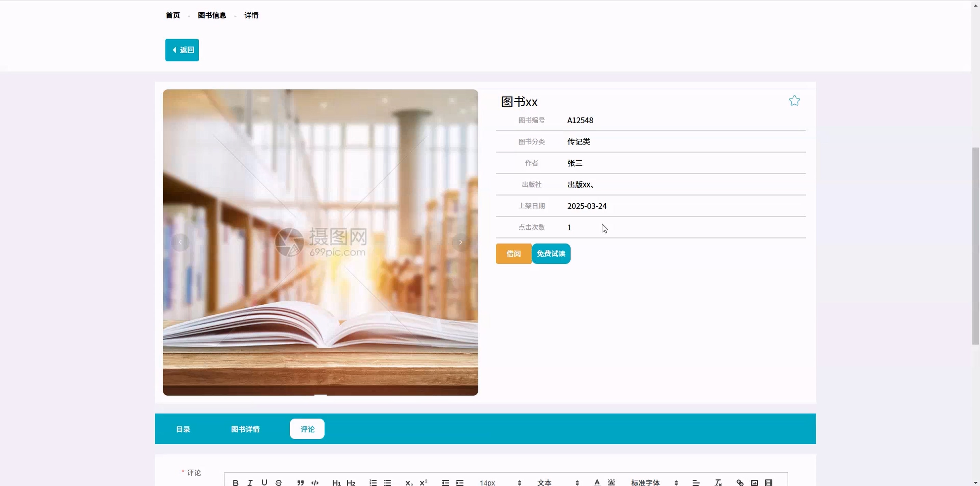Click the 免费试读 button
Image resolution: width=980 pixels, height=486 pixels.
tap(551, 254)
